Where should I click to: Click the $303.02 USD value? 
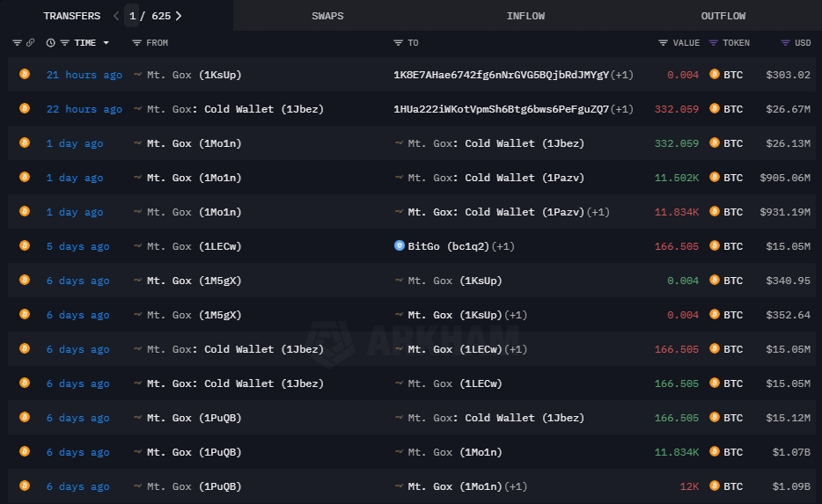click(788, 75)
